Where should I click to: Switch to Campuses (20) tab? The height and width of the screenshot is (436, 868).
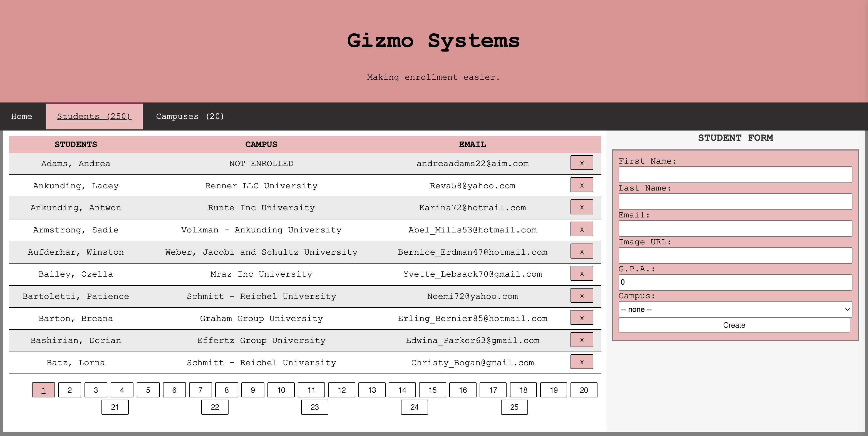click(190, 116)
